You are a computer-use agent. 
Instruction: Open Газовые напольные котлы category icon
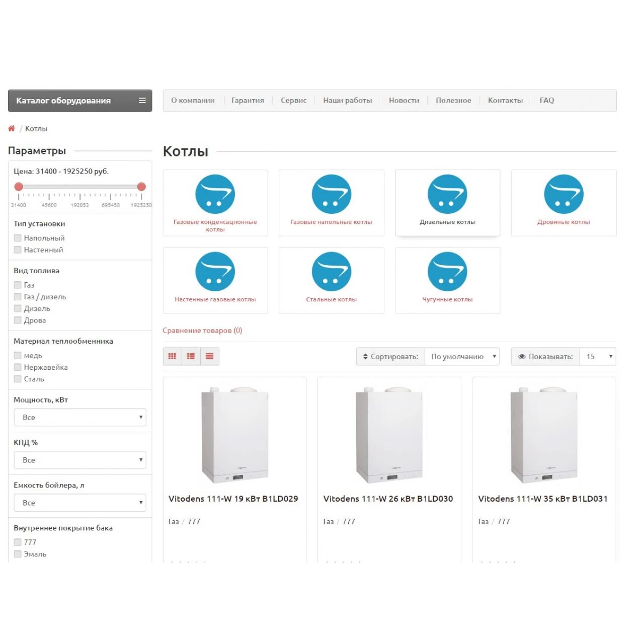point(332,194)
